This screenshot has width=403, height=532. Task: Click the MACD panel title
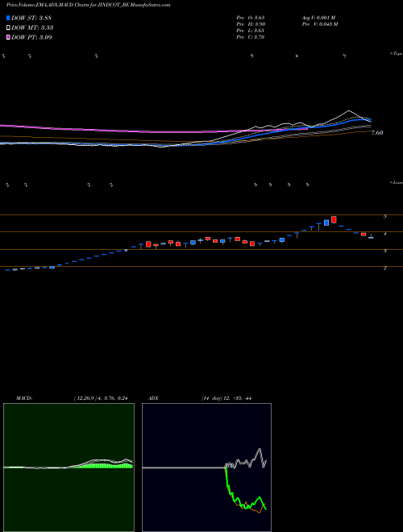coord(23,398)
